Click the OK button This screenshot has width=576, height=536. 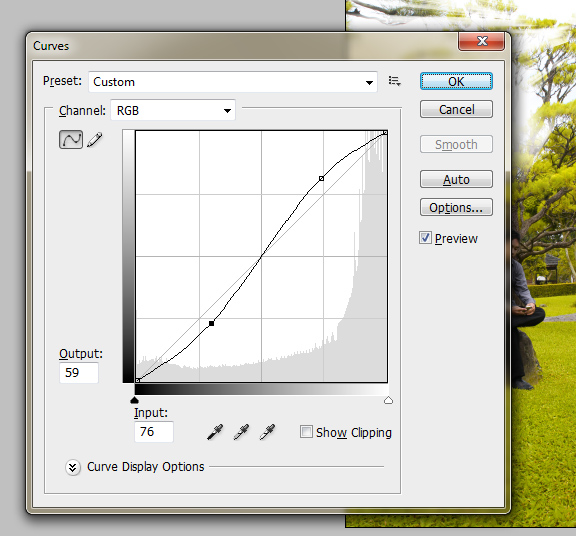pos(456,81)
